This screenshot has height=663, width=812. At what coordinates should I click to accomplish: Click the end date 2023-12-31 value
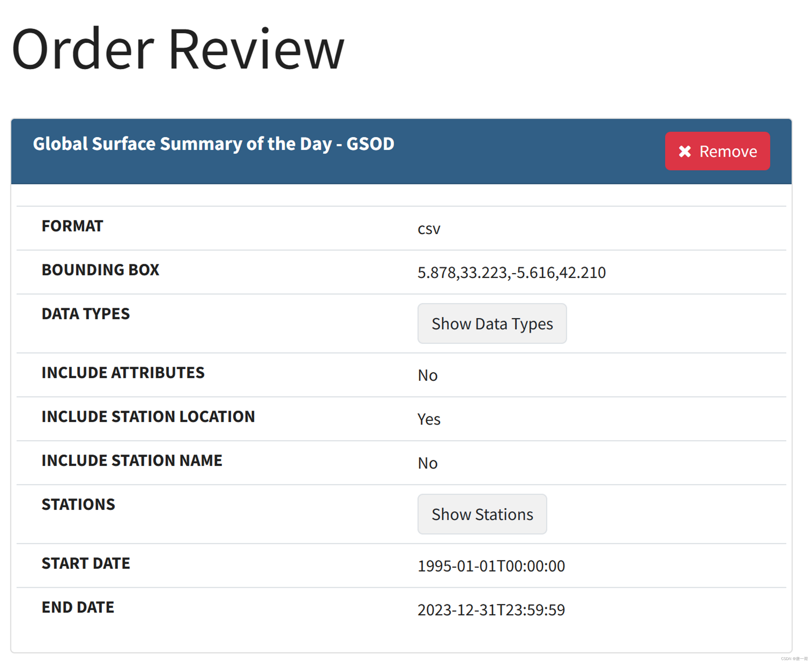pos(491,610)
